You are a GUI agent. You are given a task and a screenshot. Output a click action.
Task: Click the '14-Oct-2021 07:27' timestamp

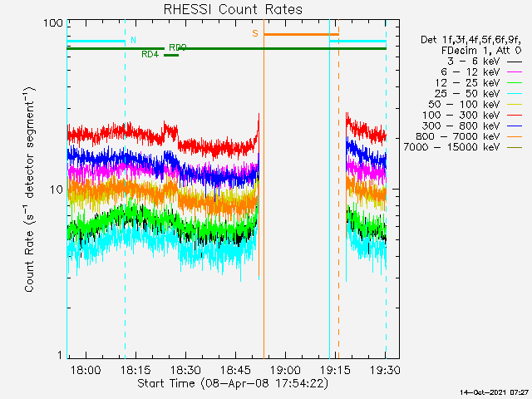coord(495,392)
